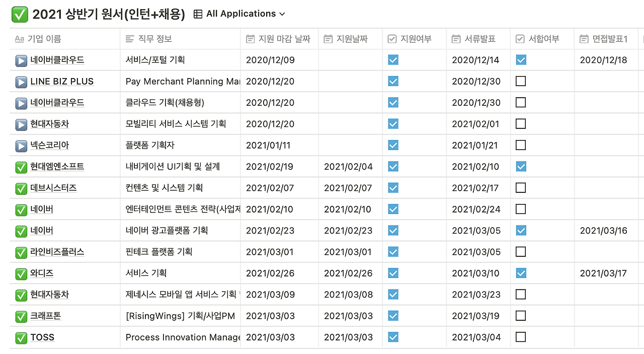
Task: Click the calendar icon on 서류발표 header
Action: point(455,38)
